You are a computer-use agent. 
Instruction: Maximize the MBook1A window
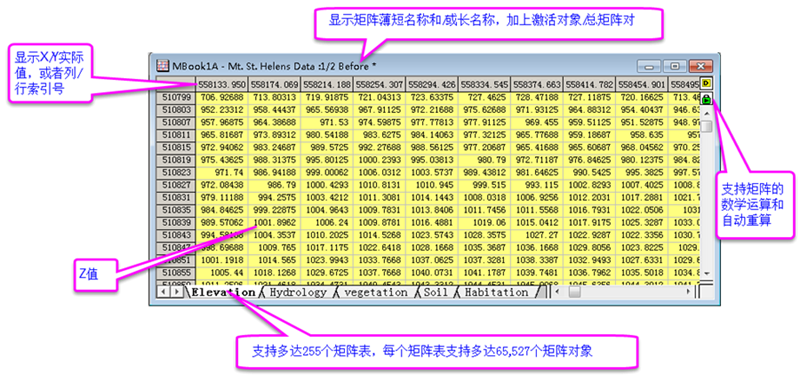coord(675,66)
